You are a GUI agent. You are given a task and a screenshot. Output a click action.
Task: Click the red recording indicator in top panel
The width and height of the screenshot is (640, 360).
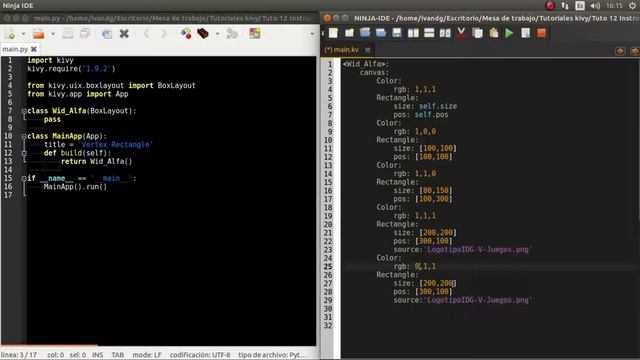[550, 6]
